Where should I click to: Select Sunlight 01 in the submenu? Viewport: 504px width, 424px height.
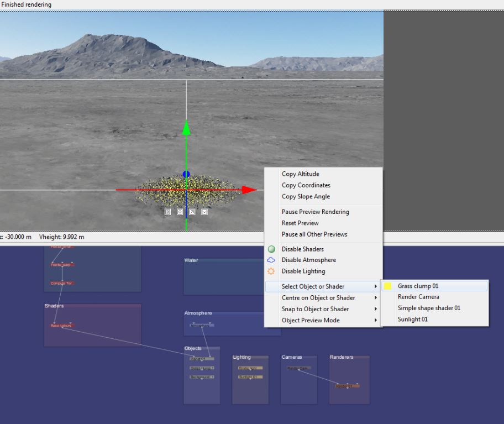click(434, 319)
